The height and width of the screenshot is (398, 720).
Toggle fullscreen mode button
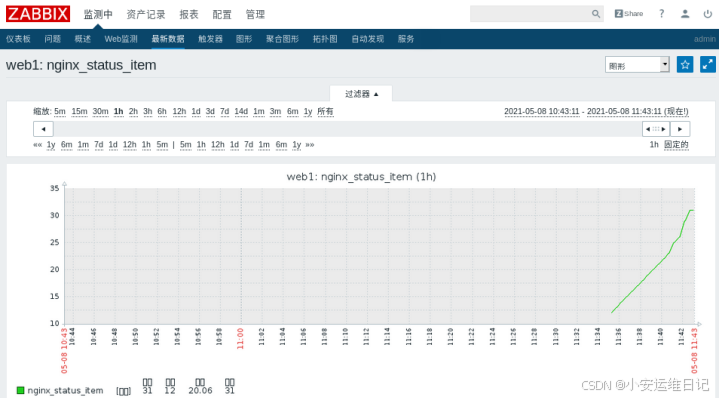click(x=708, y=65)
